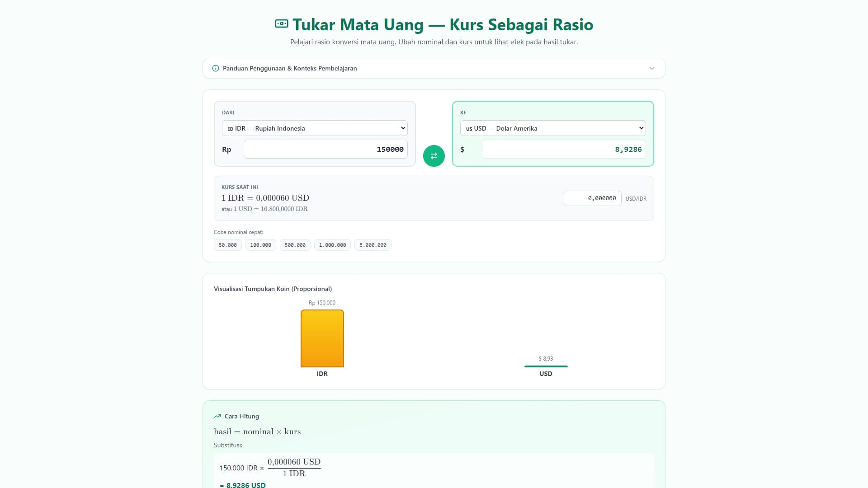868x488 pixels.
Task: Open Panduan Penggunaan & Konteks Pembelajaran panel
Action: click(434, 68)
